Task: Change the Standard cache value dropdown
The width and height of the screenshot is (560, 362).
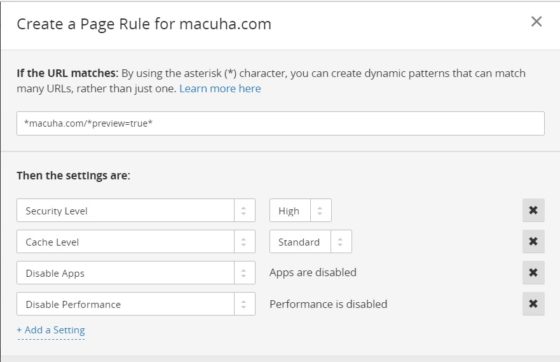Action: pos(310,242)
